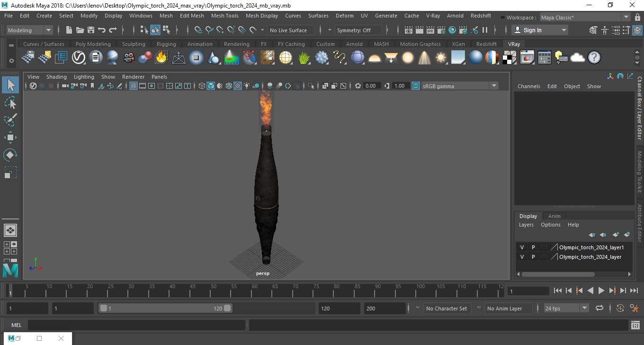Toggle visibility of Olympic_torch_2024_layer

[522, 257]
